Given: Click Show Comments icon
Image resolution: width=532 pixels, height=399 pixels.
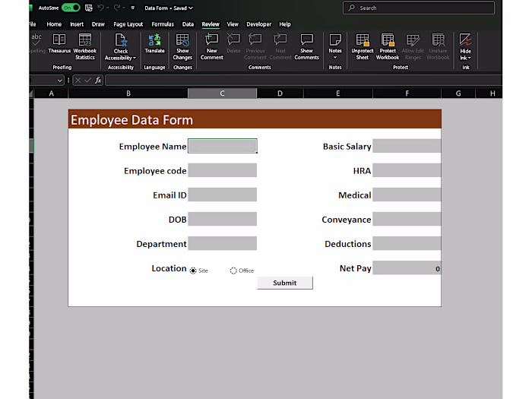Looking at the screenshot, I should click(307, 40).
